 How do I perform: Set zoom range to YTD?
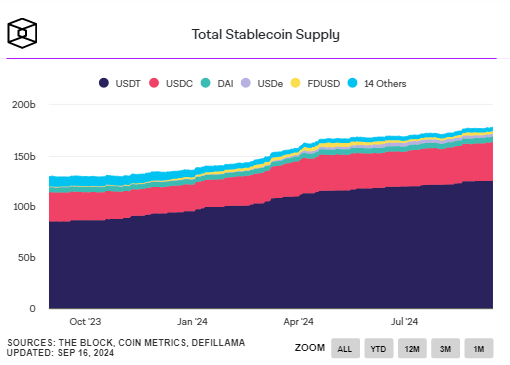click(379, 348)
